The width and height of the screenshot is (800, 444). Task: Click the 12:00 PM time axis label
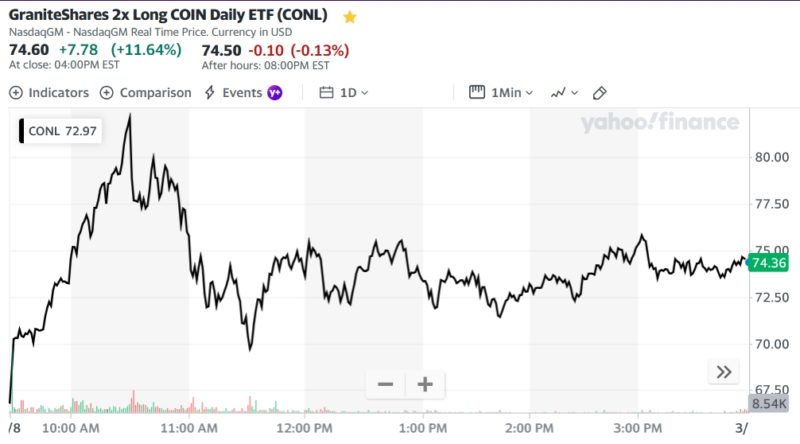tap(305, 428)
